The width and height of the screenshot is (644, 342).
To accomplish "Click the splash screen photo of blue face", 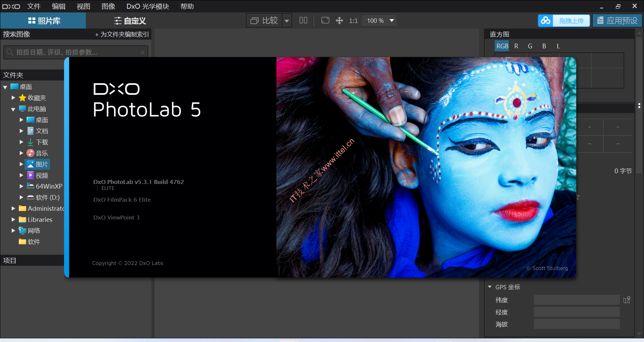I will (426, 167).
